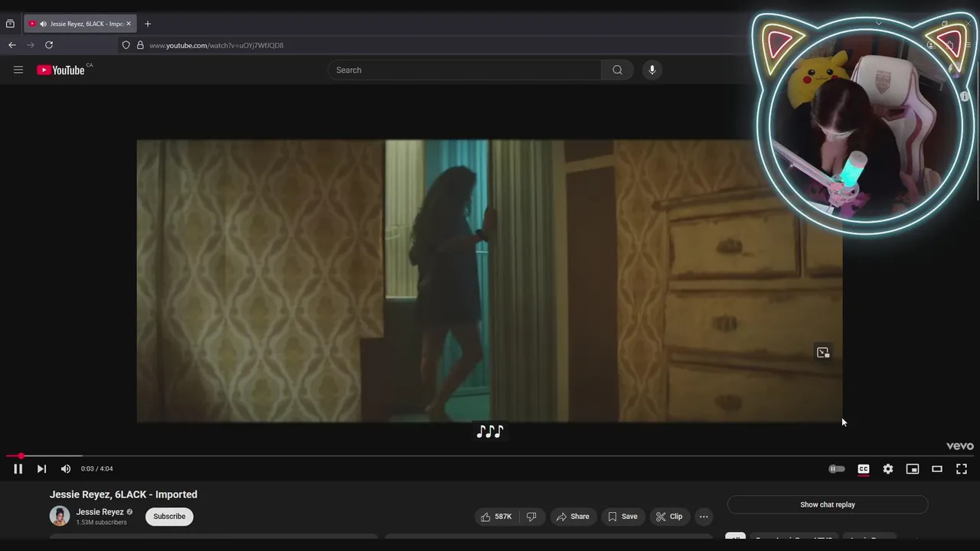Screen dimensions: 980x551
Task: Select the '1.53M subscribers' text
Action: [101, 523]
